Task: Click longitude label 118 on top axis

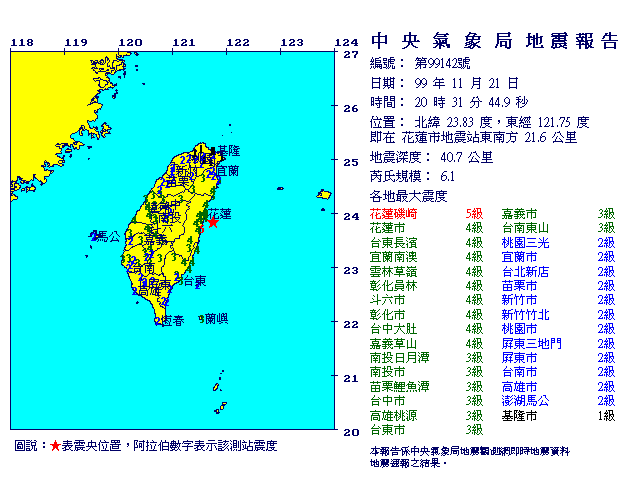Action: [22, 42]
